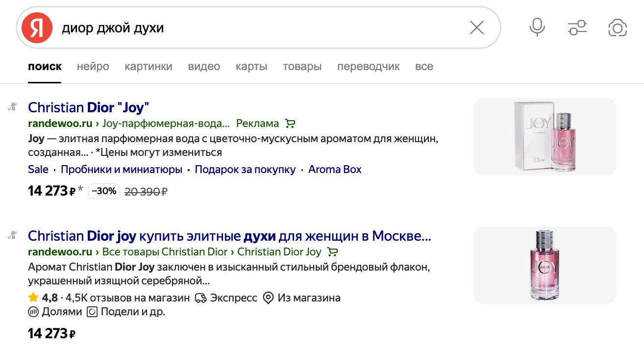Click the map pin "Из магазина" icon

click(268, 298)
